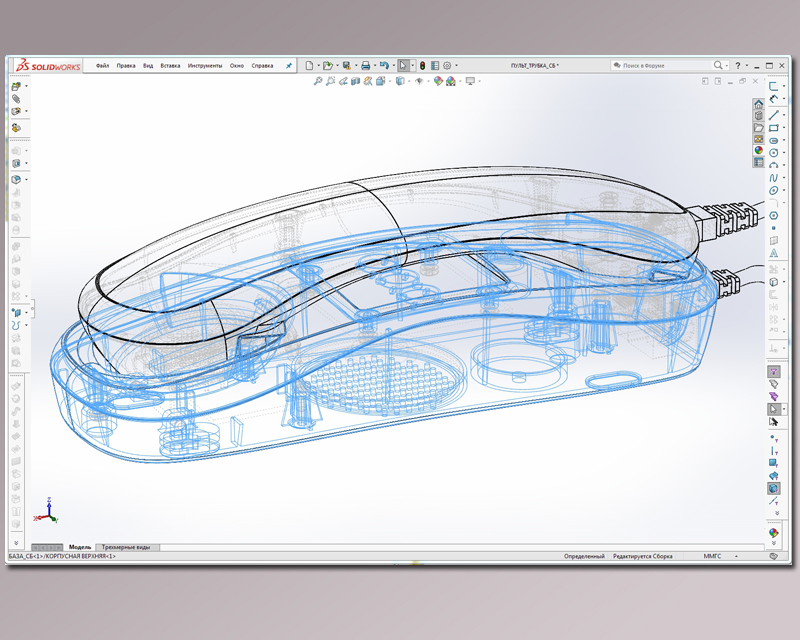
Task: Open the Custom Properties tab in the task pane
Action: [759, 162]
